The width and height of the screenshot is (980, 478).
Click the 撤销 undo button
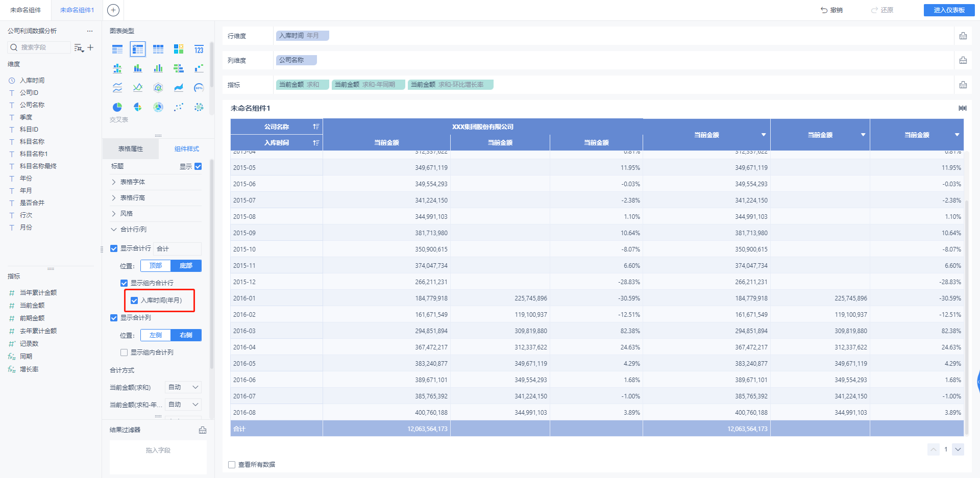pos(831,10)
